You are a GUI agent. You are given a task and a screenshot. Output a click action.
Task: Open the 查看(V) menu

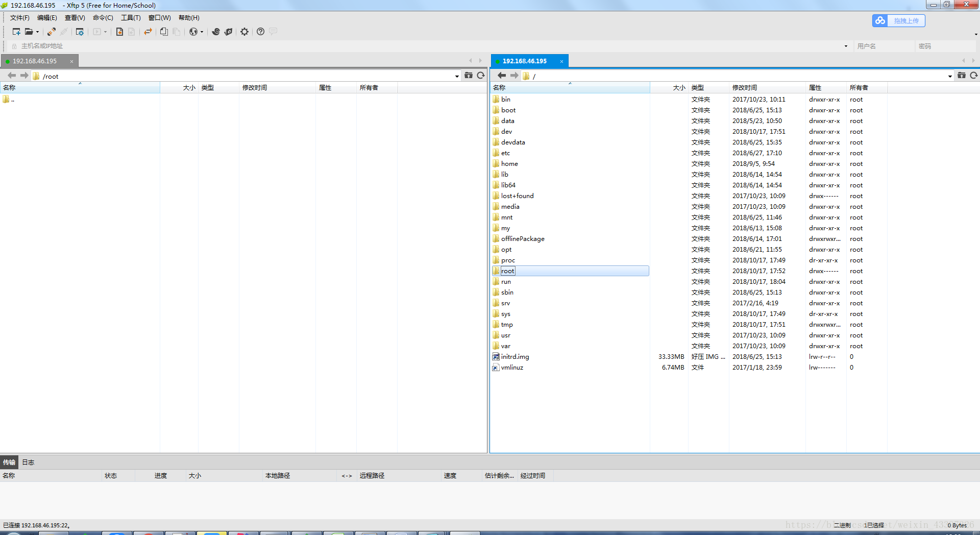click(x=75, y=18)
